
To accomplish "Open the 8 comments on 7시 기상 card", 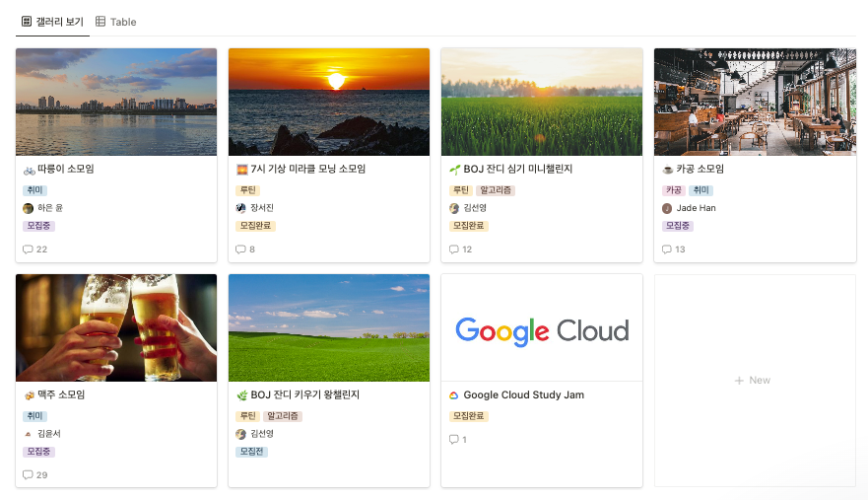I will click(x=245, y=250).
